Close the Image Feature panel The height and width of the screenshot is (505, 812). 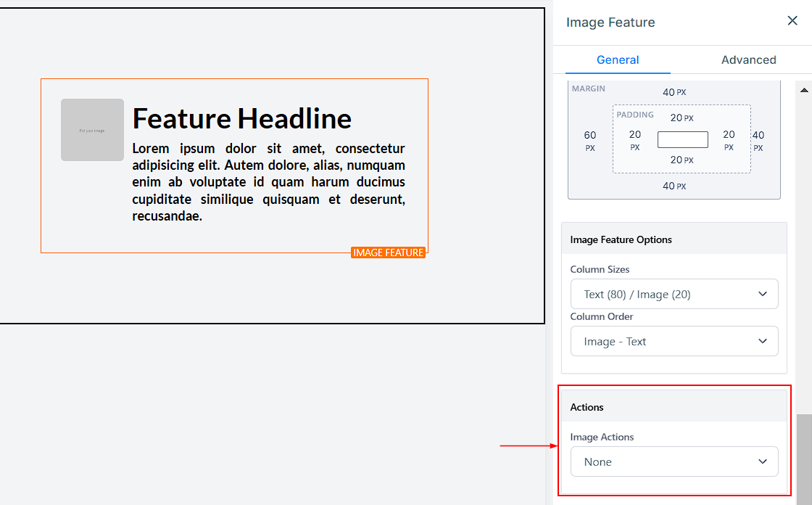pos(792,21)
